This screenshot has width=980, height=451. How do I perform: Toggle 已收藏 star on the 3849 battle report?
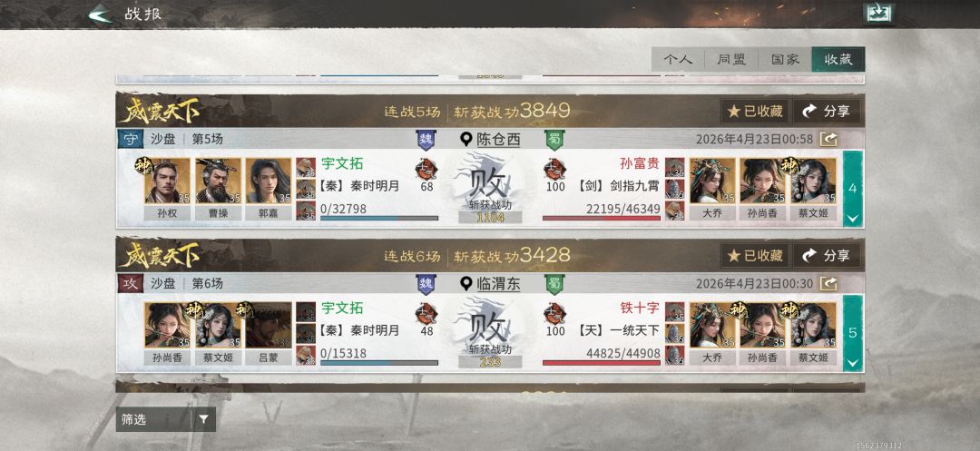coord(755,112)
